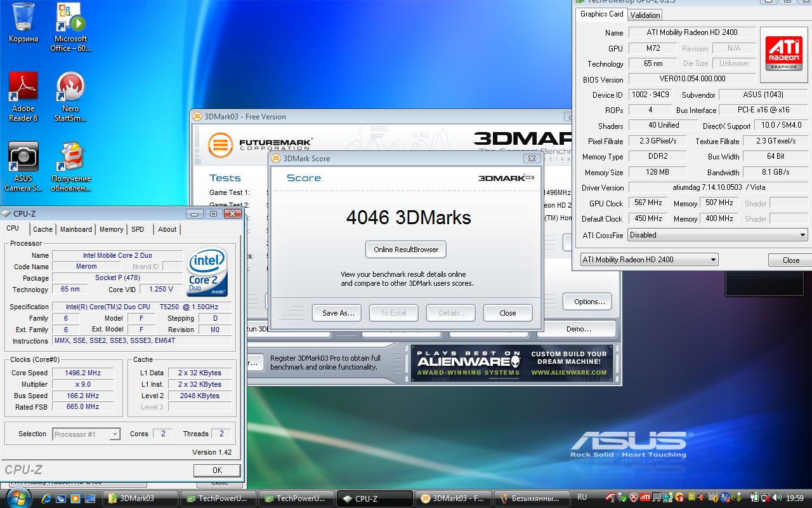The width and height of the screenshot is (812, 508).
Task: Click the Driver Version field in GPU-Z
Action: click(x=718, y=187)
